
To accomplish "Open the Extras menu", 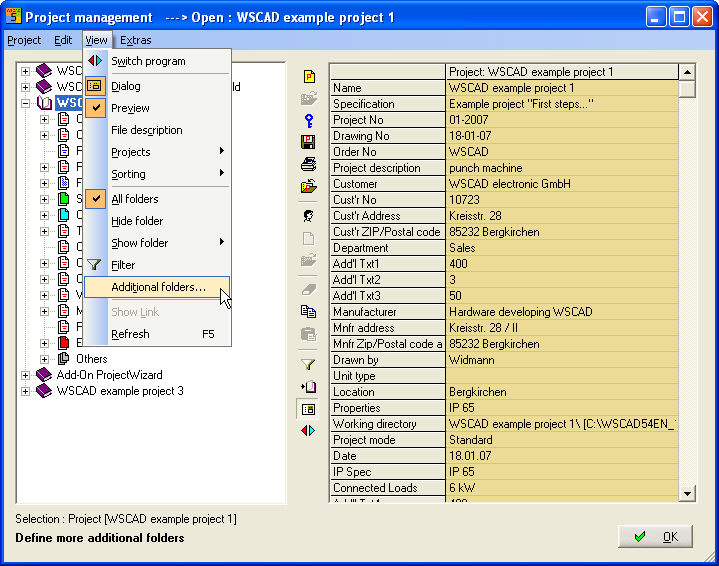I will (135, 40).
